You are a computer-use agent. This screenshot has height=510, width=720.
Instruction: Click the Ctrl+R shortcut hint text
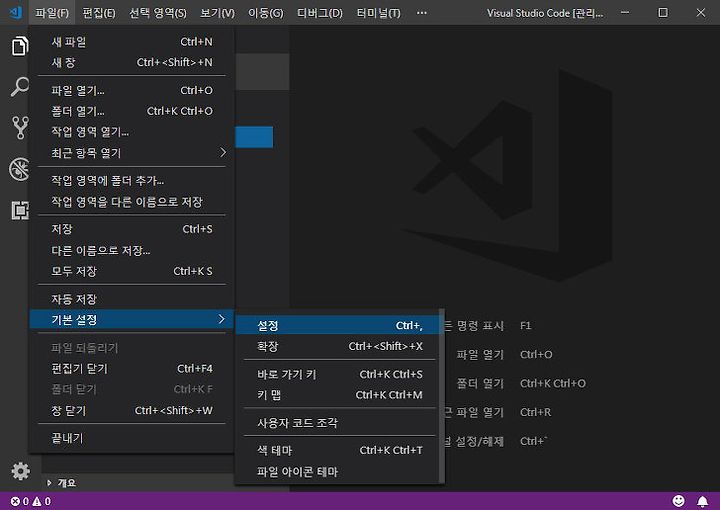click(535, 412)
